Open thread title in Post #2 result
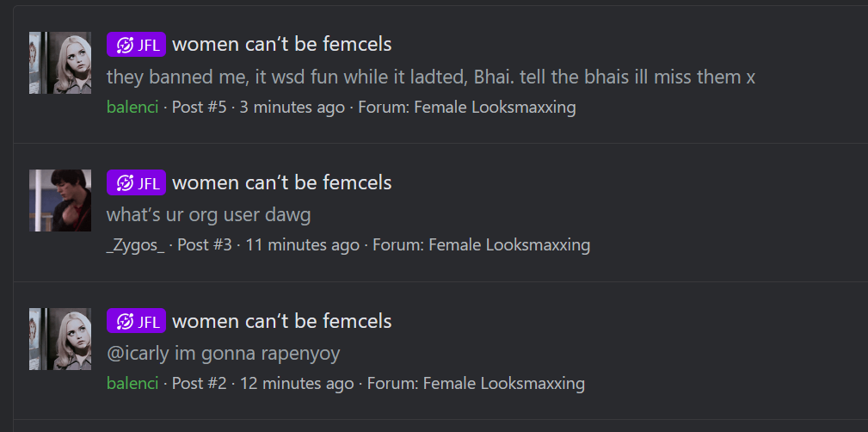868x432 pixels. pos(282,321)
